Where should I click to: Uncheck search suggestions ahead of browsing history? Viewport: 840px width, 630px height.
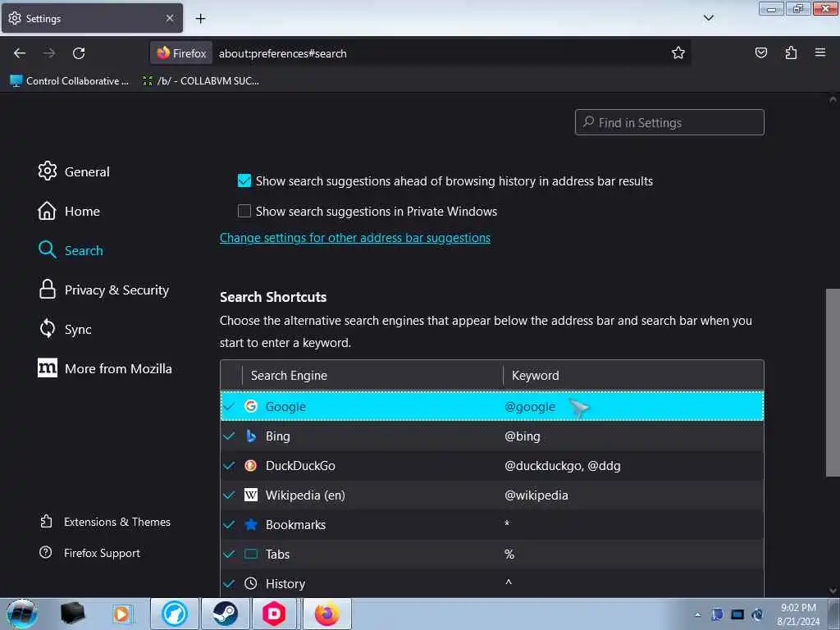(x=244, y=180)
